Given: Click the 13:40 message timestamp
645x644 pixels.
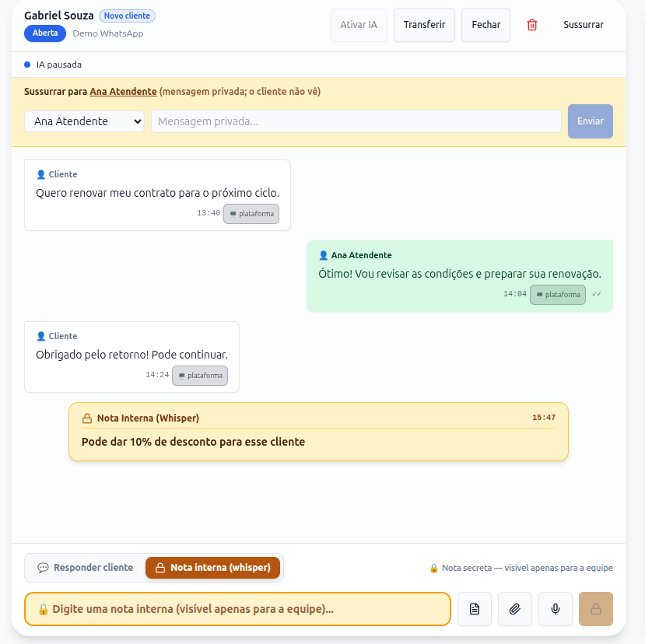Looking at the screenshot, I should tap(209, 213).
